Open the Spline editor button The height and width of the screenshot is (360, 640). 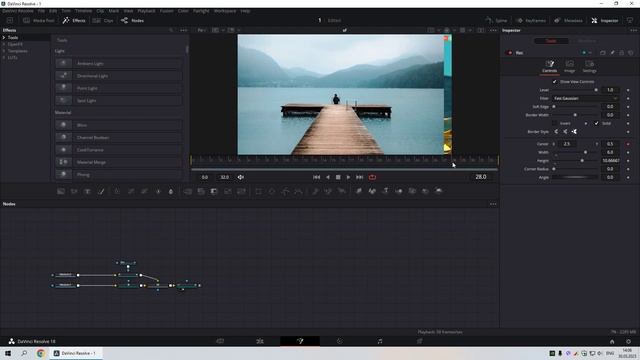coord(496,20)
